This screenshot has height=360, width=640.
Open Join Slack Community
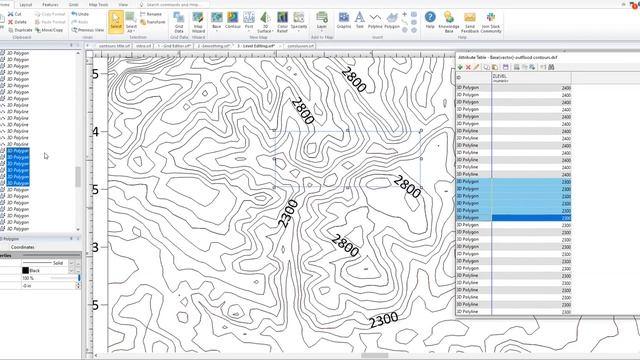(491, 22)
